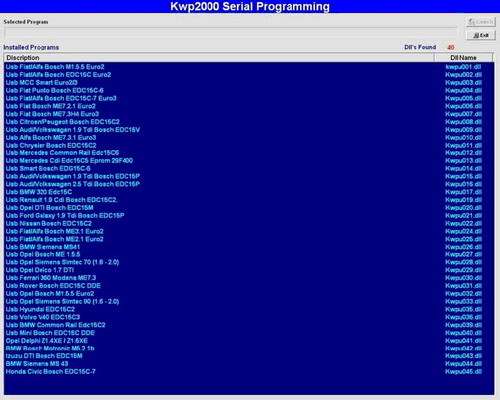Choose Usb Renault 1.9 Cdi Bosch EDC15C2

point(249,200)
